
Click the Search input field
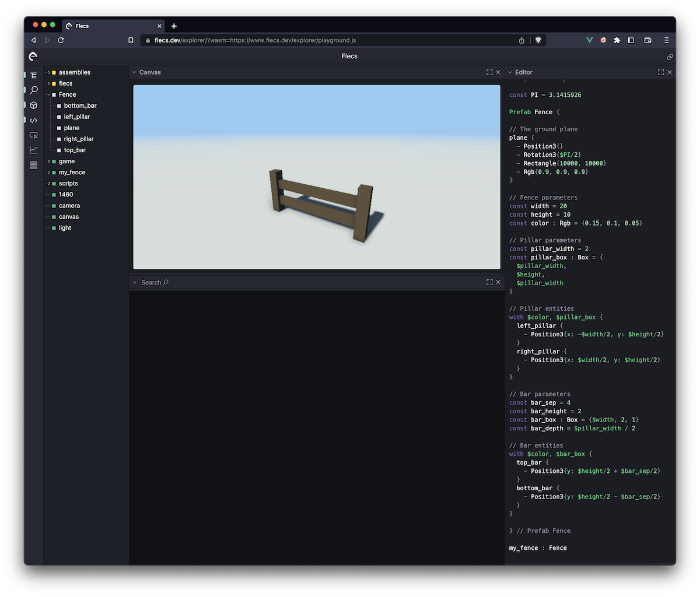(x=153, y=282)
